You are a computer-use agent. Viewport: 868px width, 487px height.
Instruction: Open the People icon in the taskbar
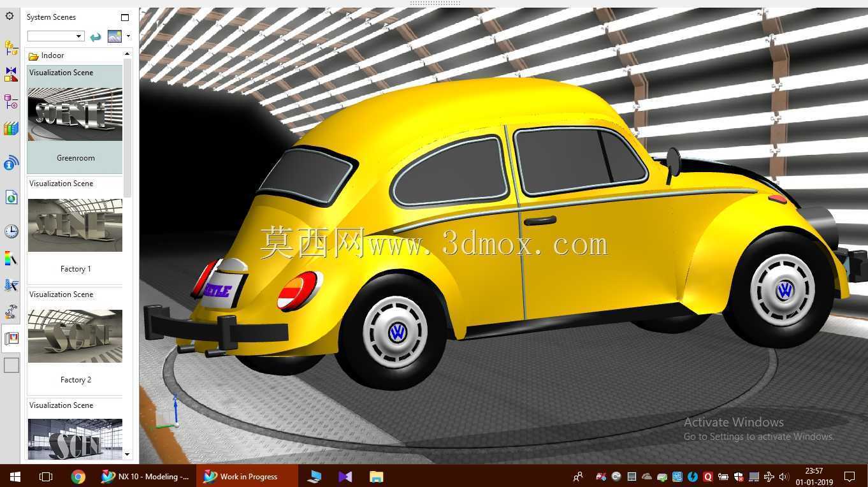click(x=578, y=476)
